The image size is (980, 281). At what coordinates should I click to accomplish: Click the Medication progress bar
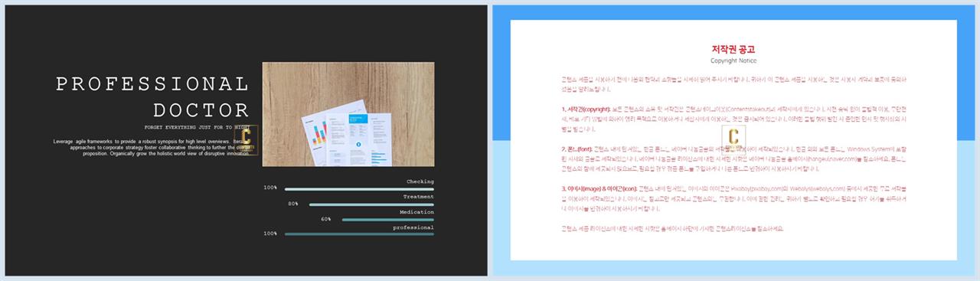387,220
